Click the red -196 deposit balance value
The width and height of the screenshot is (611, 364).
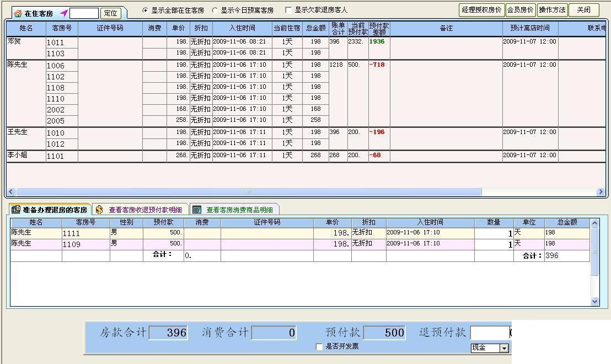coord(377,132)
